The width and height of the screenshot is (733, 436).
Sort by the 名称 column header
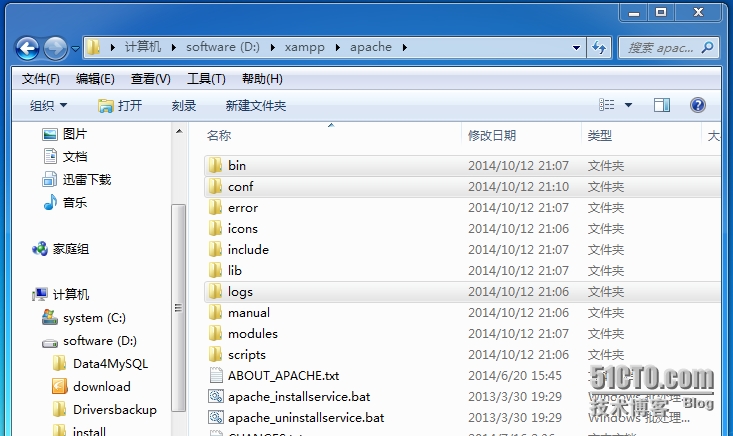[219, 136]
